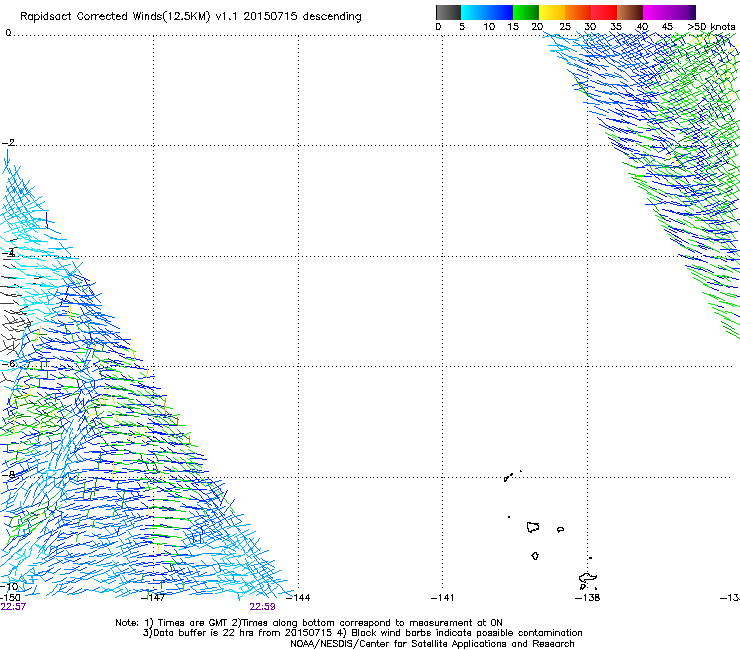
Task: Click the 22:57 swath time label
Action: pos(13,607)
